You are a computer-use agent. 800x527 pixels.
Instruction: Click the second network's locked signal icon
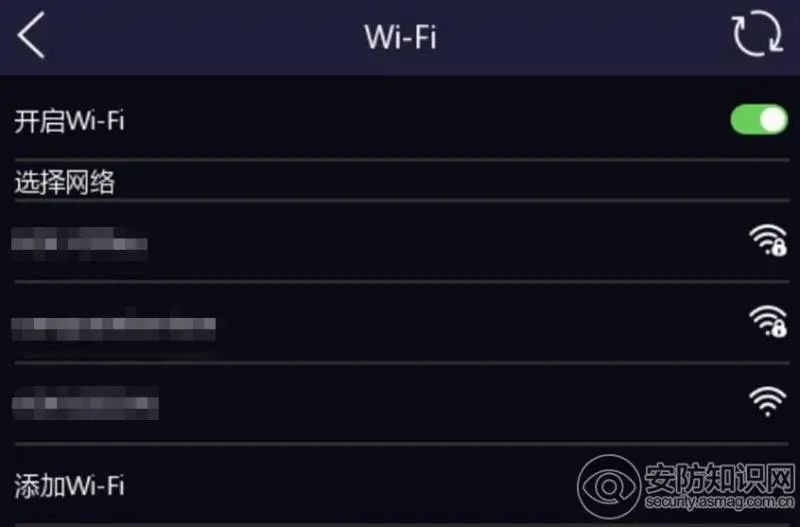(767, 321)
